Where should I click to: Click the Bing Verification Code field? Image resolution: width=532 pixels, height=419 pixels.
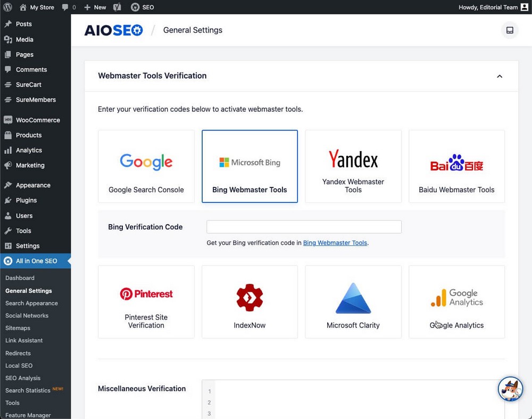pos(304,227)
